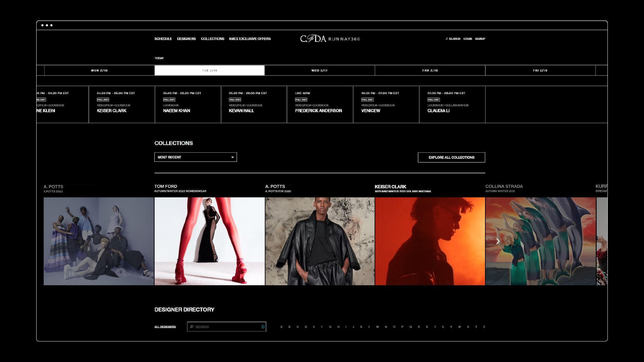Click Explore All Collections button
Screen dimensions: 644x362
[451, 158]
